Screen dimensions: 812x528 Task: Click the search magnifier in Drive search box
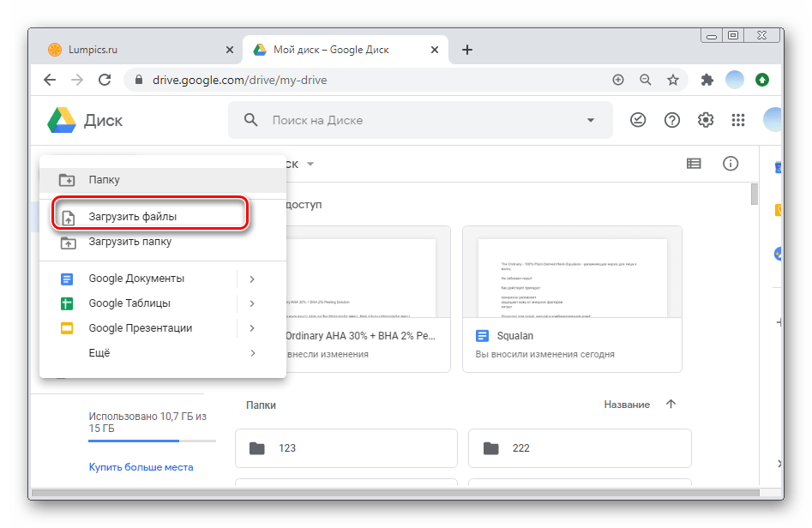250,120
